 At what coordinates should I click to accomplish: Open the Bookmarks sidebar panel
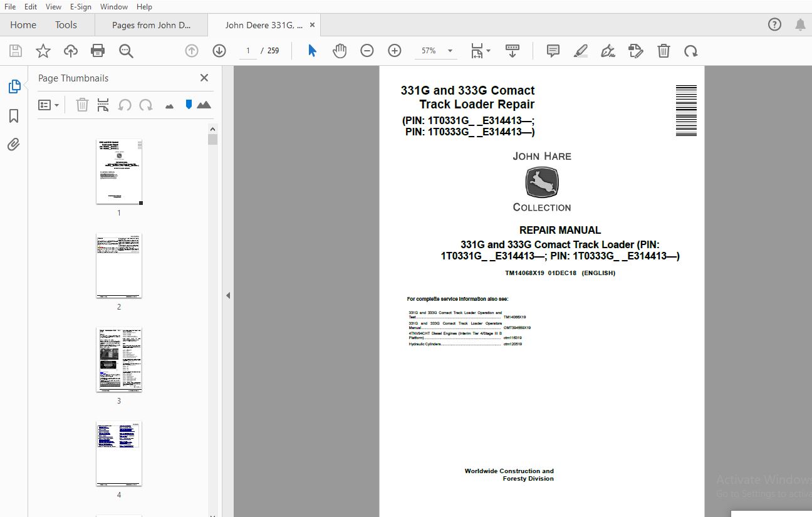14,116
